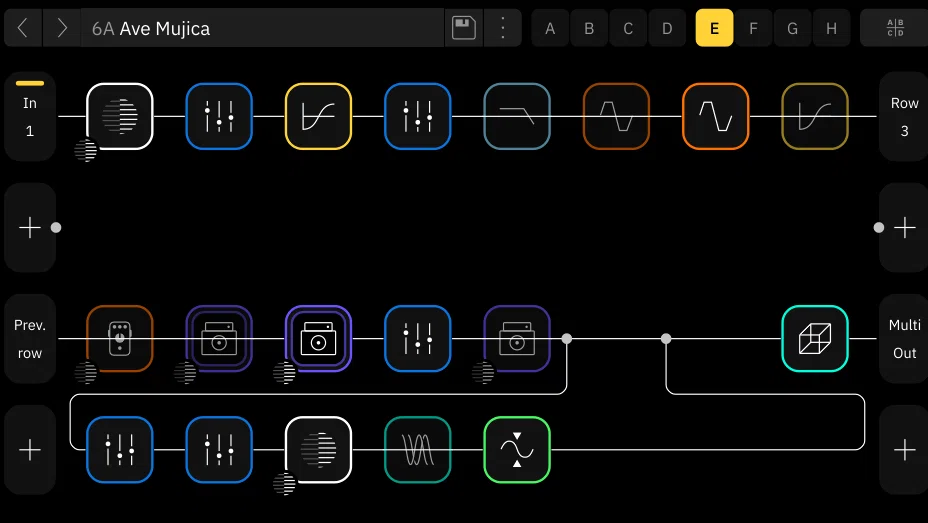Open the ABCD scene grid view icon
928x523 pixels.
click(x=895, y=28)
